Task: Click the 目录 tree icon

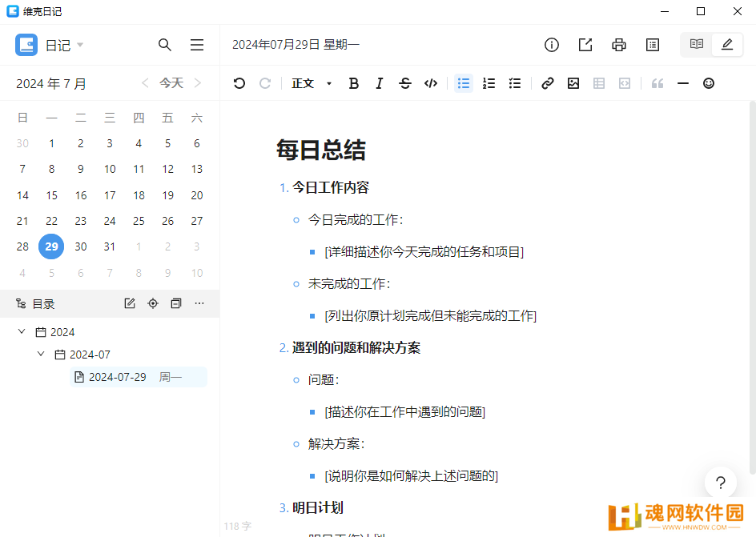Action: [x=21, y=303]
